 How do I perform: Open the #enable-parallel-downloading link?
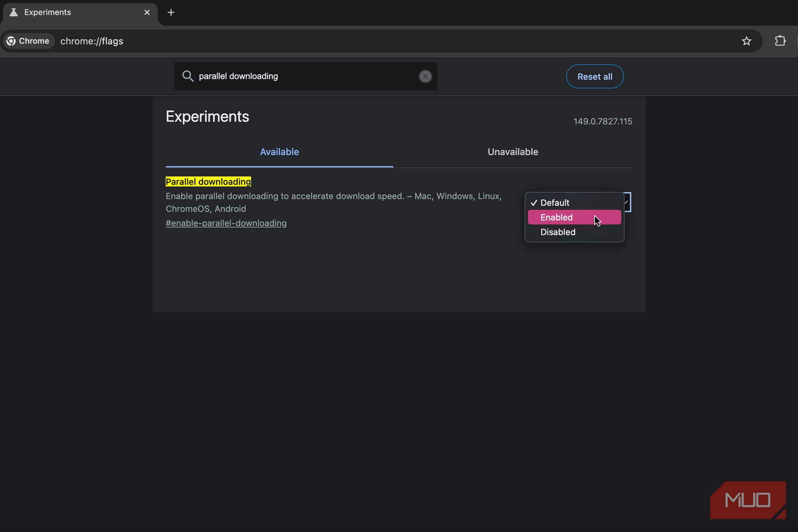[x=226, y=223]
